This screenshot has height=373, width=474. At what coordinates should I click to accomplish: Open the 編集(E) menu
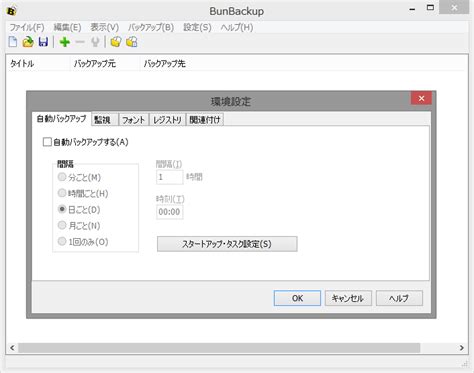click(67, 27)
